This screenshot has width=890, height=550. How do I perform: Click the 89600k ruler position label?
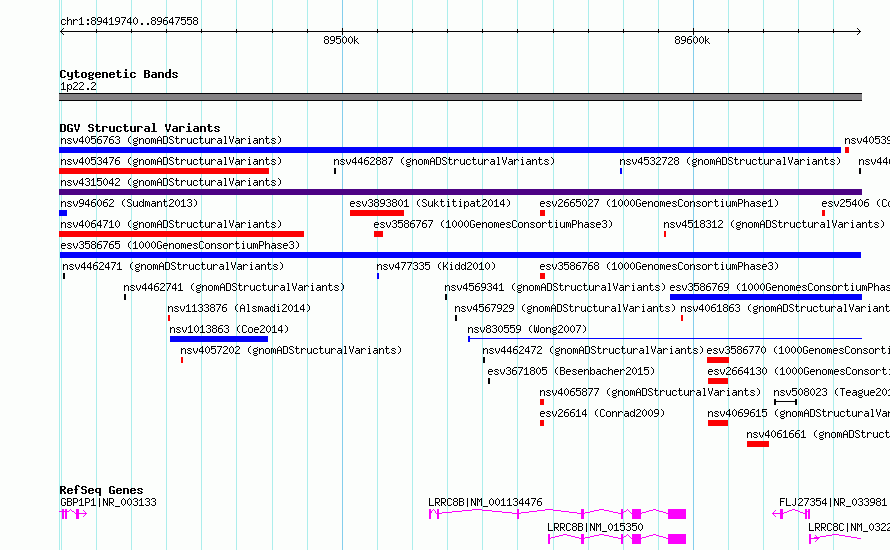[x=692, y=40]
